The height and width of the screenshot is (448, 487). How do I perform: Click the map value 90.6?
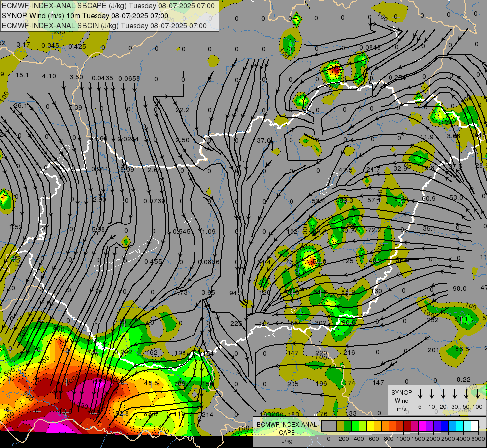tap(348, 323)
